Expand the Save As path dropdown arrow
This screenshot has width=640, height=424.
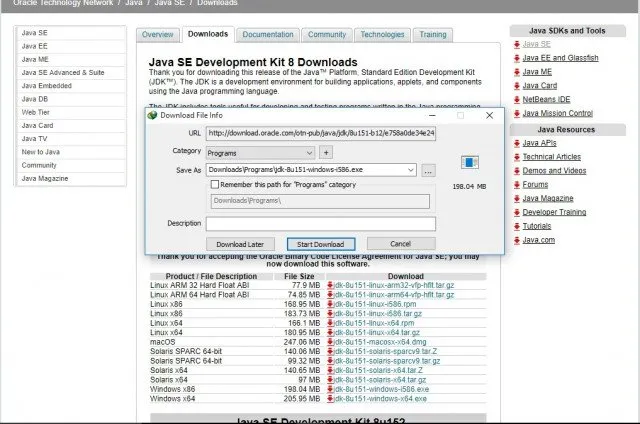point(410,170)
